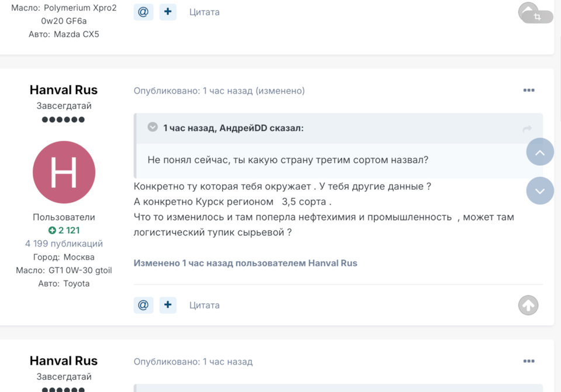Collapse the АндрейDD quote block
561x392 pixels.
point(153,127)
